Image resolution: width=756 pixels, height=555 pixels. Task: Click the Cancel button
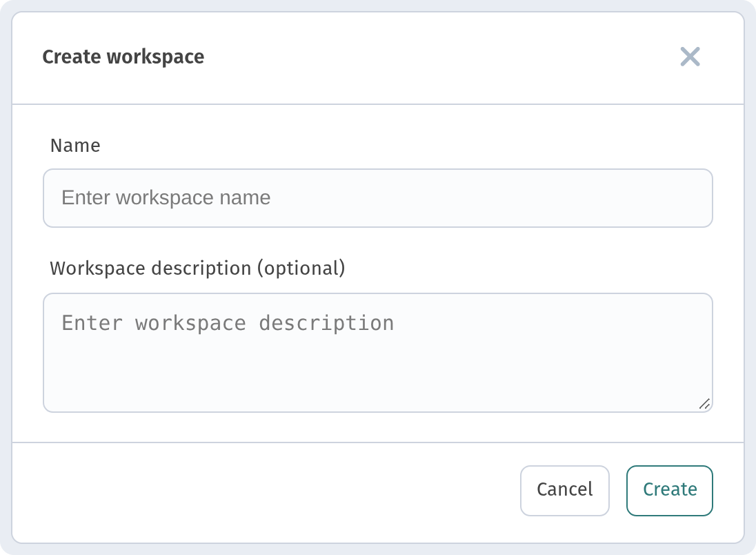pyautogui.click(x=565, y=490)
